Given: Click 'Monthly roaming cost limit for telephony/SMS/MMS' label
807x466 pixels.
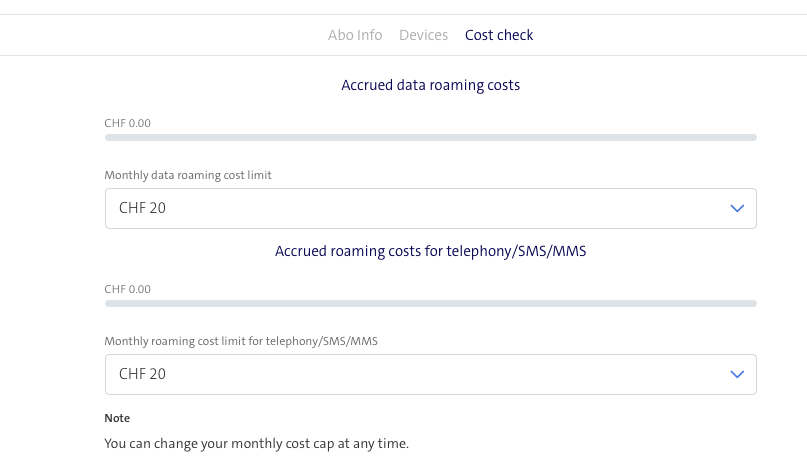Looking at the screenshot, I should point(241,341).
